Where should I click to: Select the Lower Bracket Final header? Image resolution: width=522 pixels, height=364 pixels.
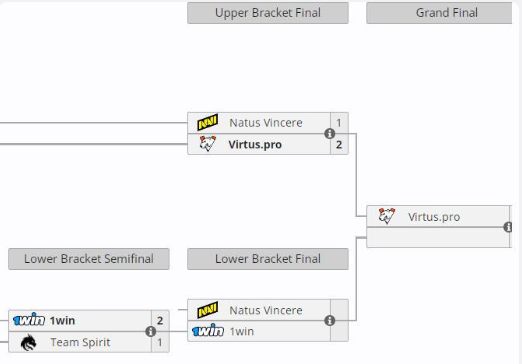pos(268,259)
